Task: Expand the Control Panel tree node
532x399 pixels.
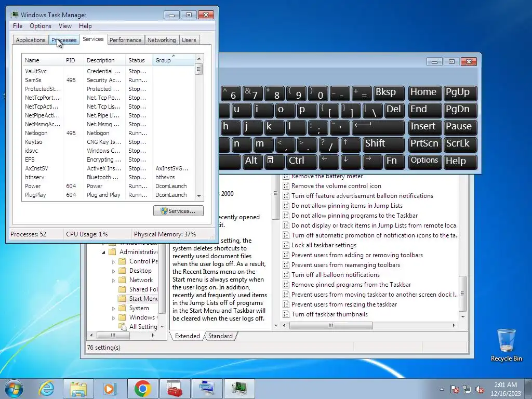Action: [x=114, y=262]
